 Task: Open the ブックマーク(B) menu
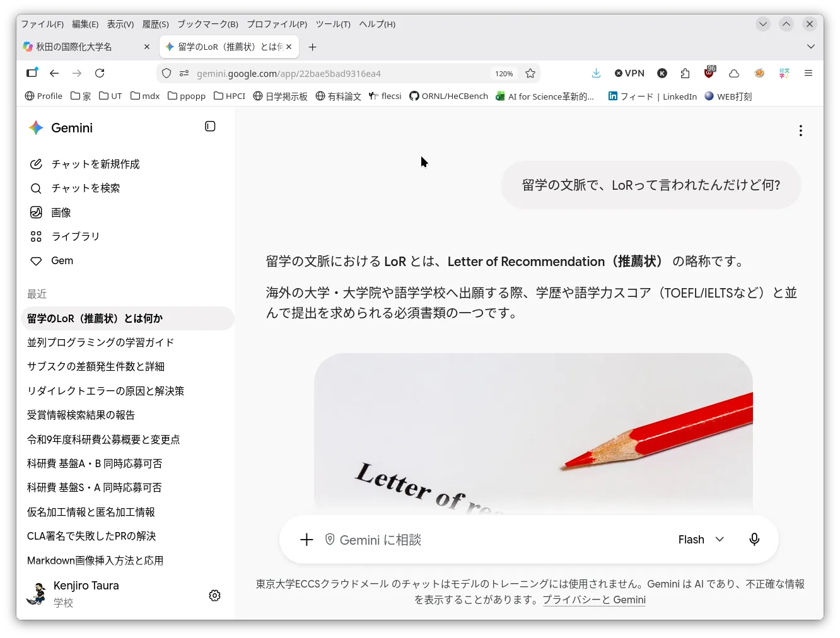(207, 24)
